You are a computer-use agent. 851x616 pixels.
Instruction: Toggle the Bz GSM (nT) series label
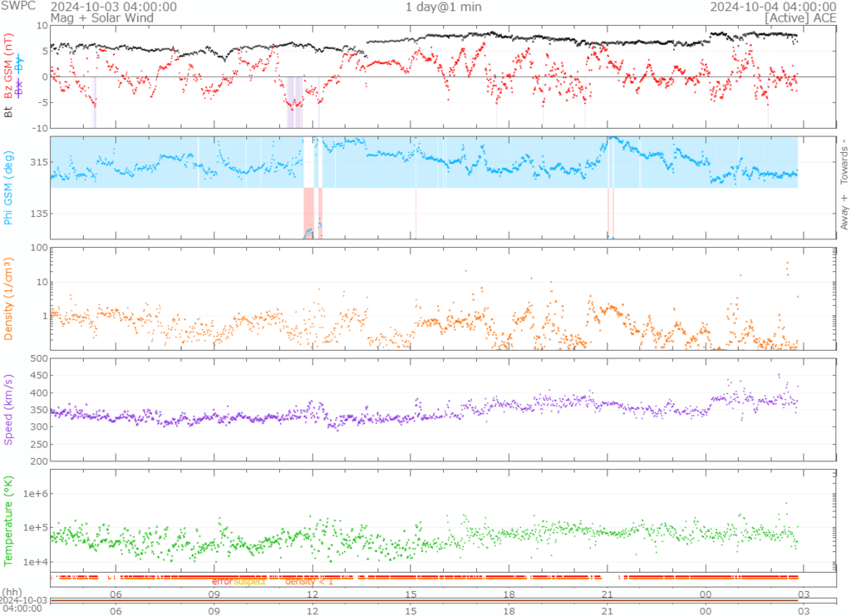[9, 67]
